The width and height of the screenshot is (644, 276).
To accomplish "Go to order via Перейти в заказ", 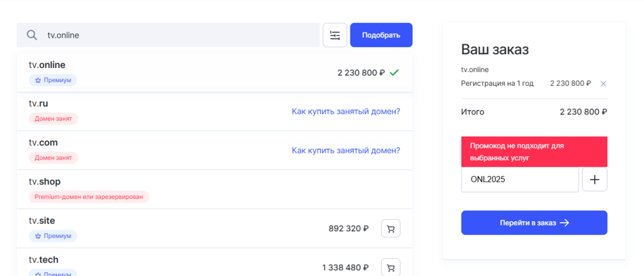I will click(x=534, y=223).
